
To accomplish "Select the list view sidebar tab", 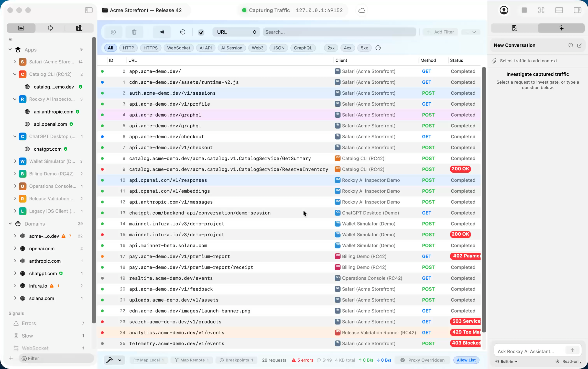I will click(x=21, y=28).
